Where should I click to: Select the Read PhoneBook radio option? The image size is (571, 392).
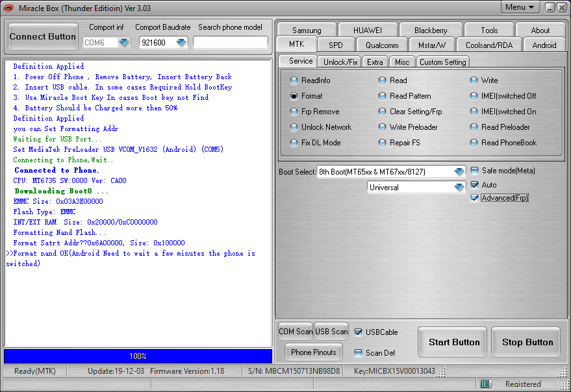click(474, 143)
